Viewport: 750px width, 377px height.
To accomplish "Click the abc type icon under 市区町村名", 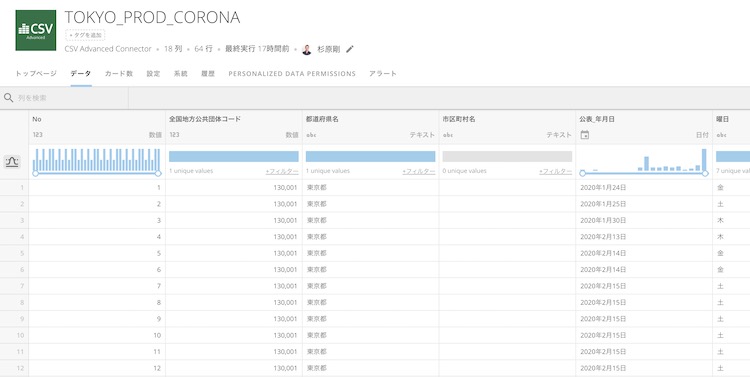I will click(x=448, y=135).
